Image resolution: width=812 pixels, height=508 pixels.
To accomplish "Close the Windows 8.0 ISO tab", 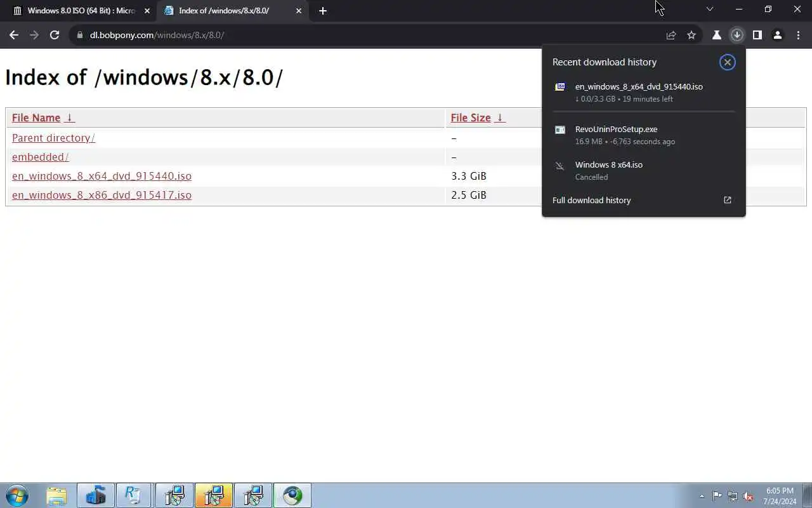I will point(147,11).
